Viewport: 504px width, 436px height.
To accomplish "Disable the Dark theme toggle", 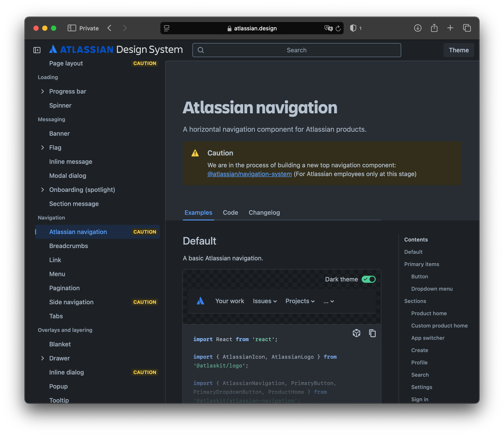I will pos(368,279).
